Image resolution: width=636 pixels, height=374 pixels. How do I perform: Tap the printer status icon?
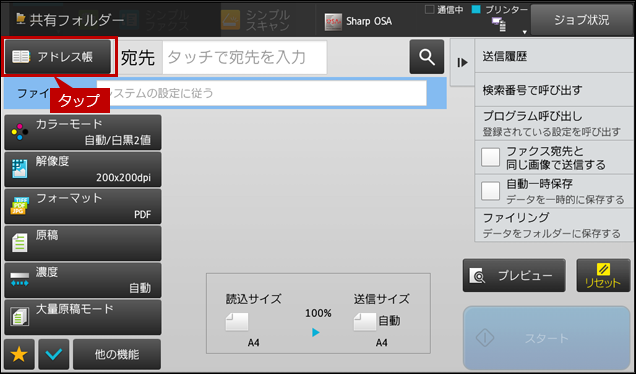pos(498,24)
